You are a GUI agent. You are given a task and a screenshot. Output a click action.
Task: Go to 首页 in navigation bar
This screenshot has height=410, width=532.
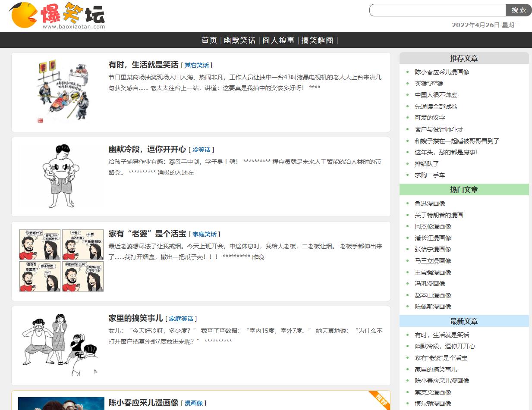click(209, 40)
